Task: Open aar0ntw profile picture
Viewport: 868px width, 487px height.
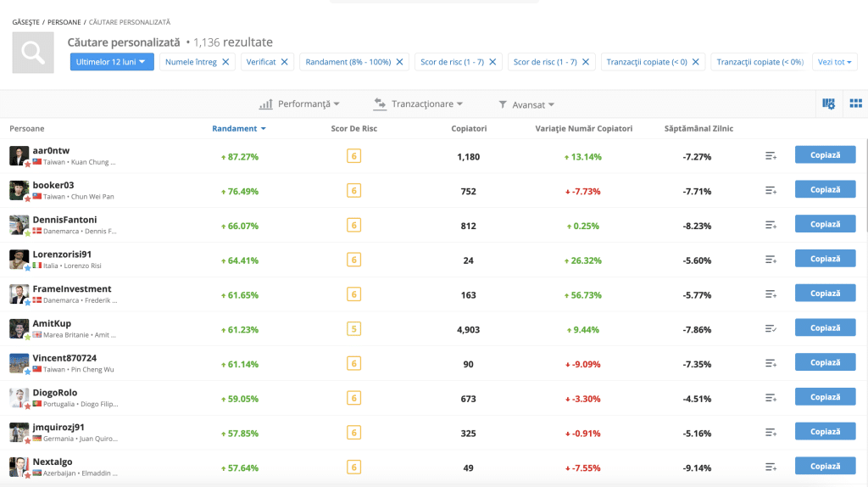Action: pyautogui.click(x=19, y=155)
